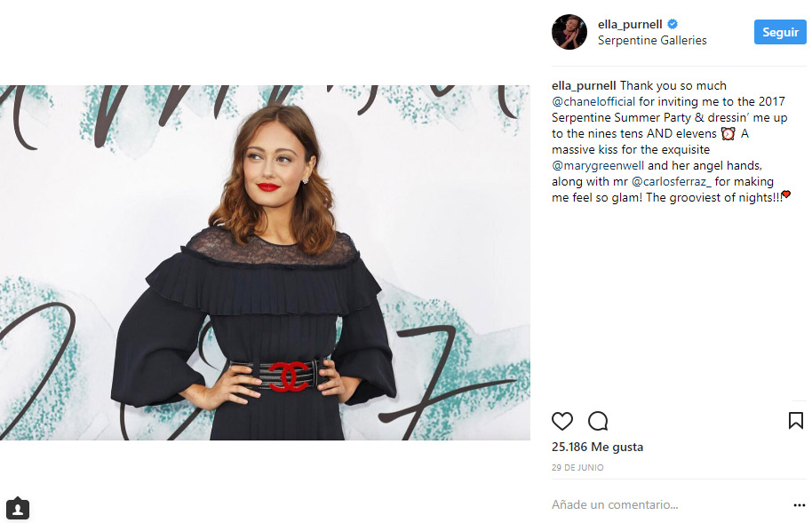812x523 pixels.
Task: Follow the account with Seguir button
Action: [780, 32]
